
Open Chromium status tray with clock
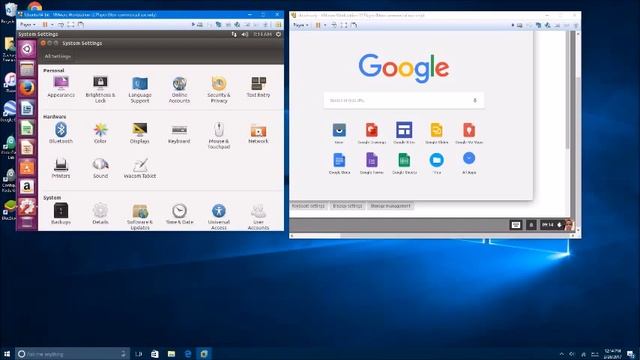pyautogui.click(x=557, y=224)
